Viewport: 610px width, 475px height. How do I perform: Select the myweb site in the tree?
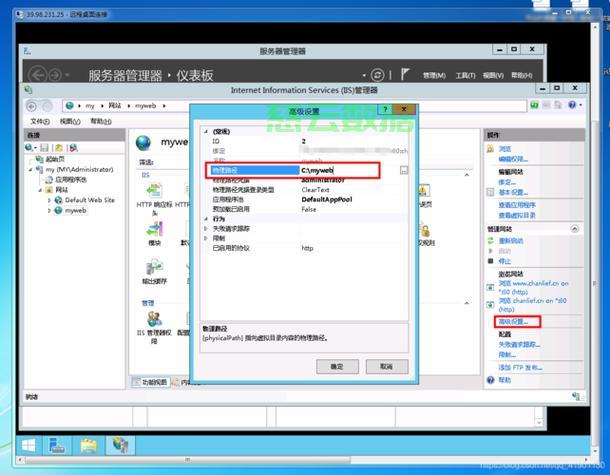pos(75,210)
